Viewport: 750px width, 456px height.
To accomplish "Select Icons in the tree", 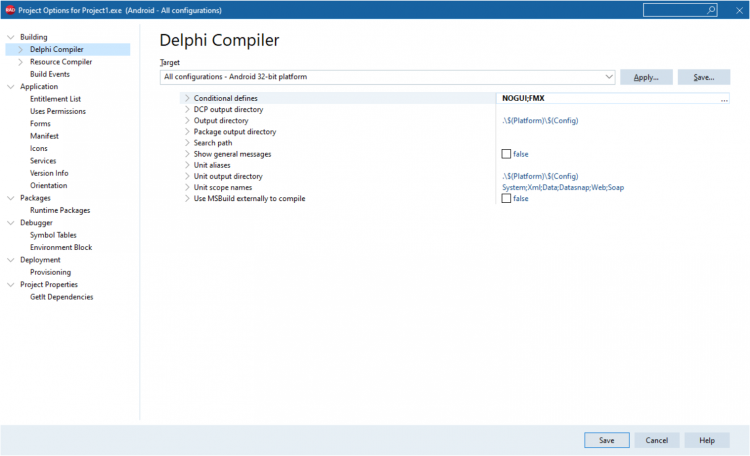I will click(x=39, y=148).
